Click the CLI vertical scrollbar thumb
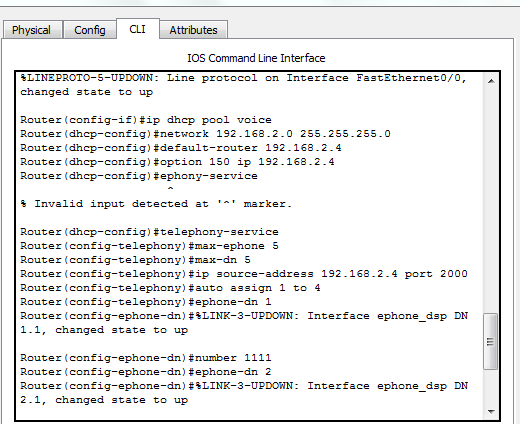Image resolution: width=520 pixels, height=424 pixels. (491, 341)
